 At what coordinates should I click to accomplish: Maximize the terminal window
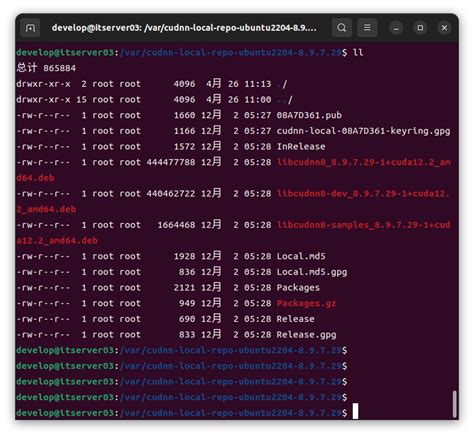tap(420, 28)
